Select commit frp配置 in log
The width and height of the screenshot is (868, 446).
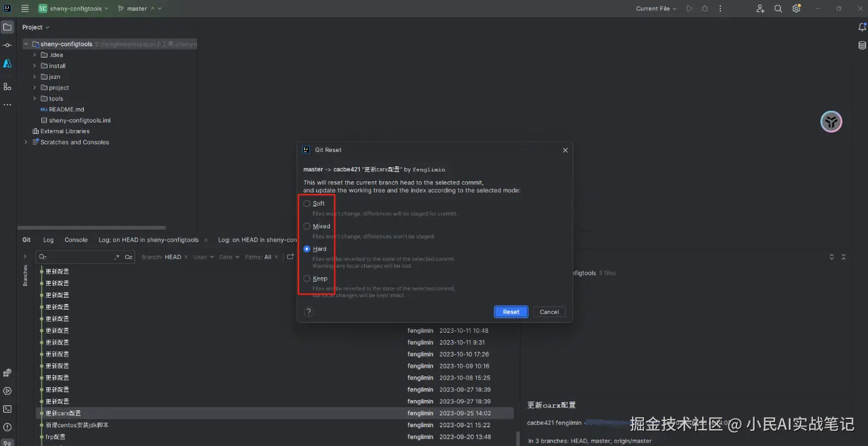click(x=275, y=437)
